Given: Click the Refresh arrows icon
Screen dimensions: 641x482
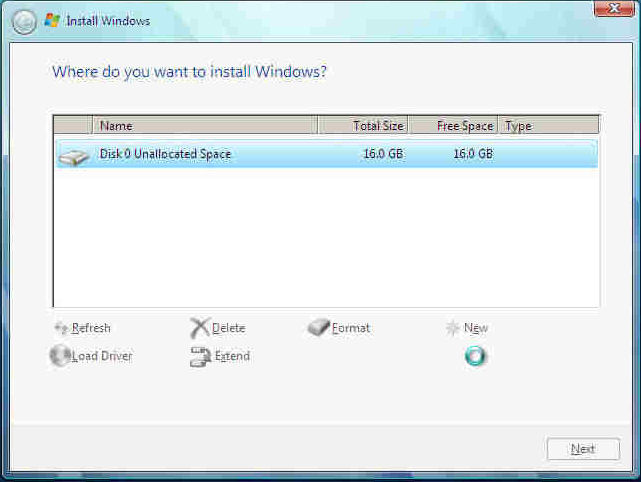Looking at the screenshot, I should point(61,328).
